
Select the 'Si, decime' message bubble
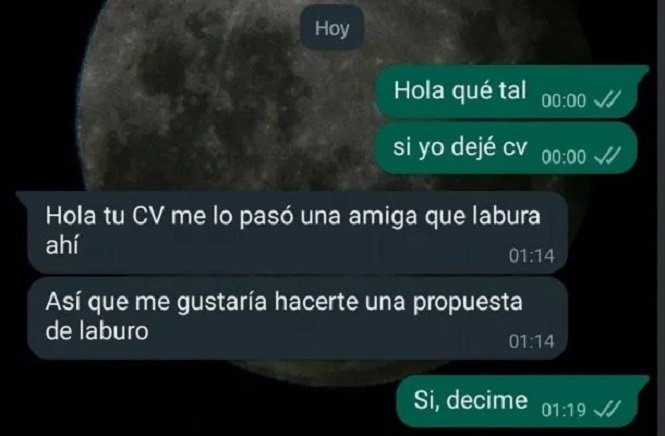click(522, 401)
